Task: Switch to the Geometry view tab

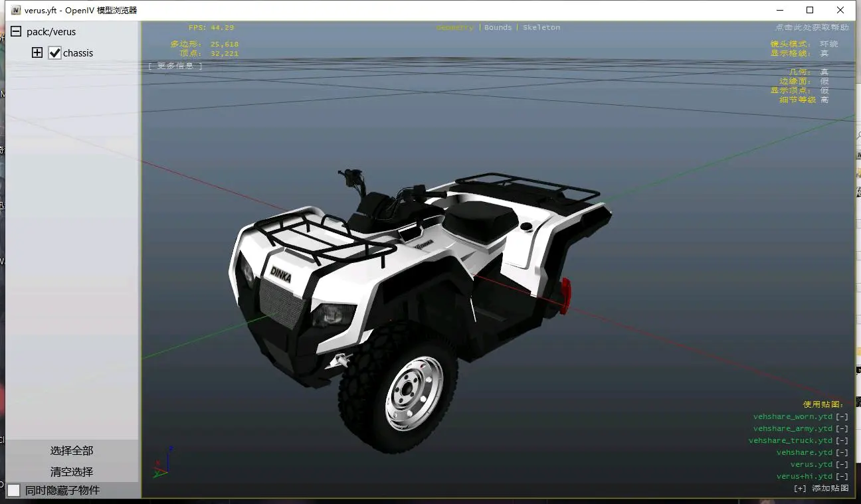Action: coord(455,27)
